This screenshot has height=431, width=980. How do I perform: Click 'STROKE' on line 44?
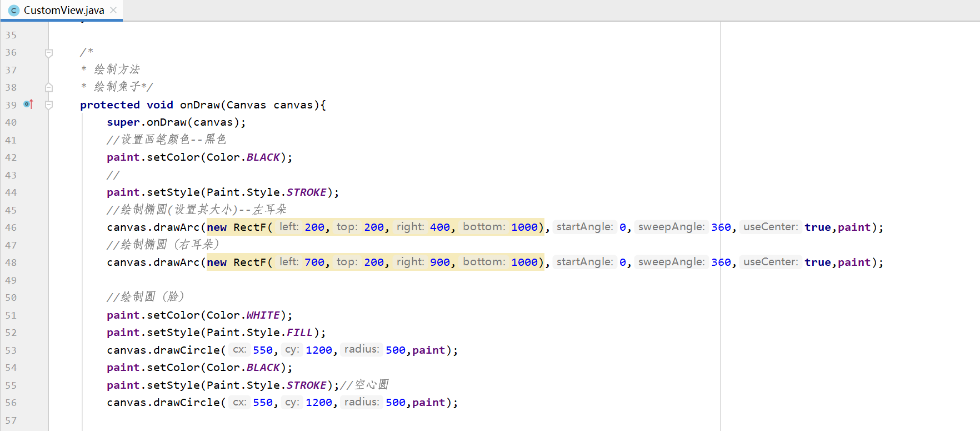click(x=307, y=192)
